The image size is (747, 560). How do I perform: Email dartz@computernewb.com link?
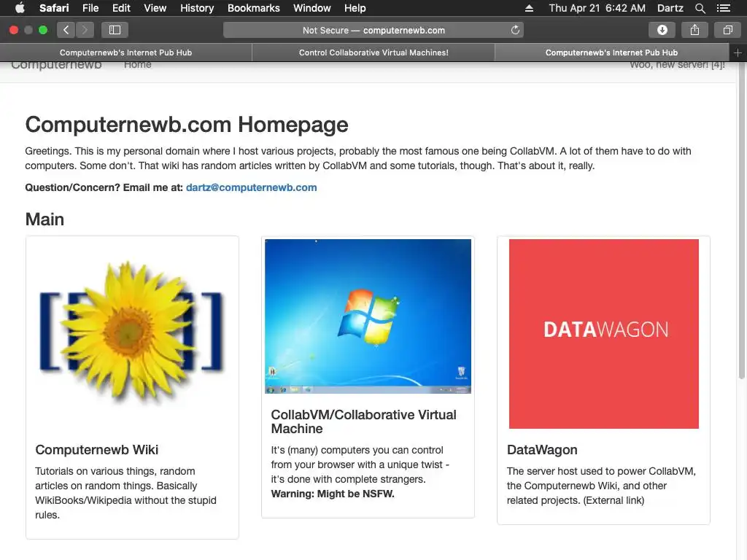click(251, 187)
